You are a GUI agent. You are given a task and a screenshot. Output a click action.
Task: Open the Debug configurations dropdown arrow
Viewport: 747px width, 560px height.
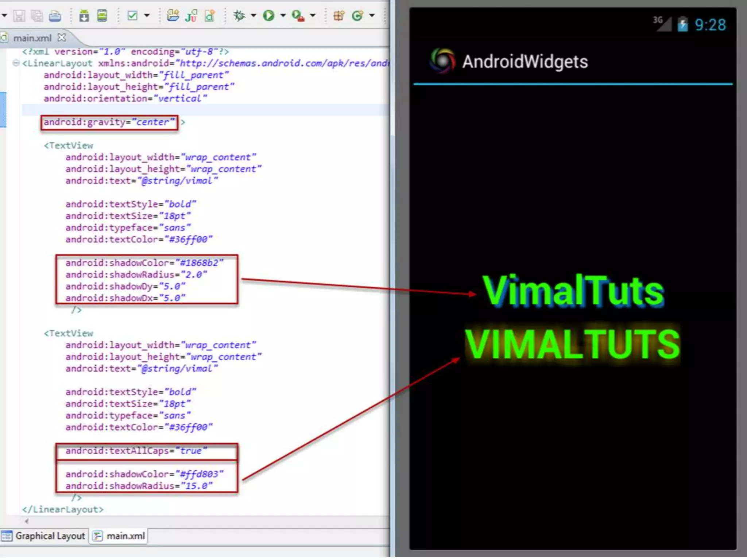click(x=253, y=16)
